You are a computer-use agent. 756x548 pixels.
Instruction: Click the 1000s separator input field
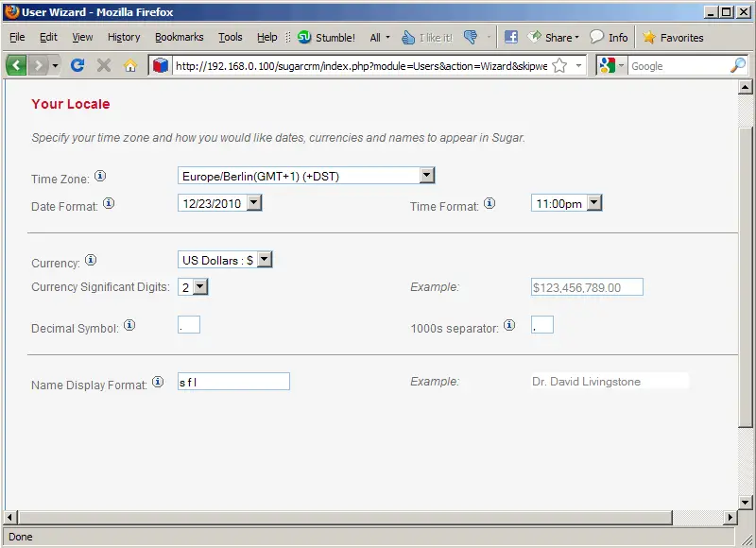pos(542,325)
